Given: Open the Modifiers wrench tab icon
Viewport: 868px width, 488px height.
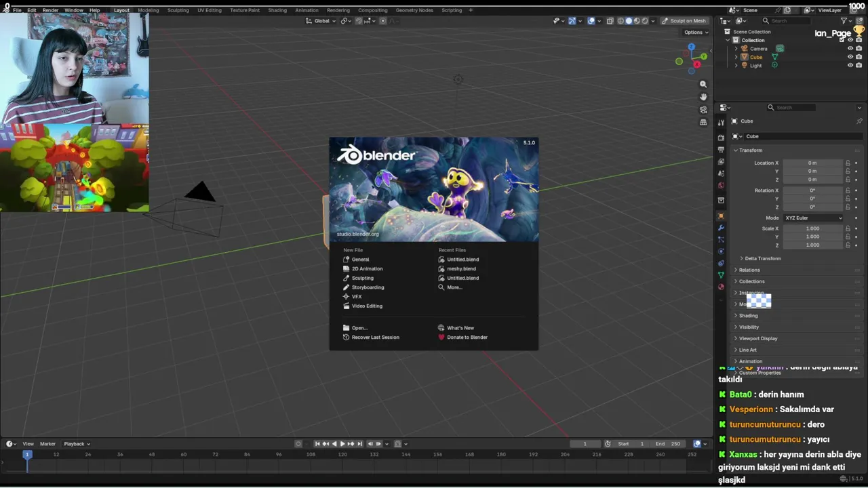Looking at the screenshot, I should (x=721, y=228).
